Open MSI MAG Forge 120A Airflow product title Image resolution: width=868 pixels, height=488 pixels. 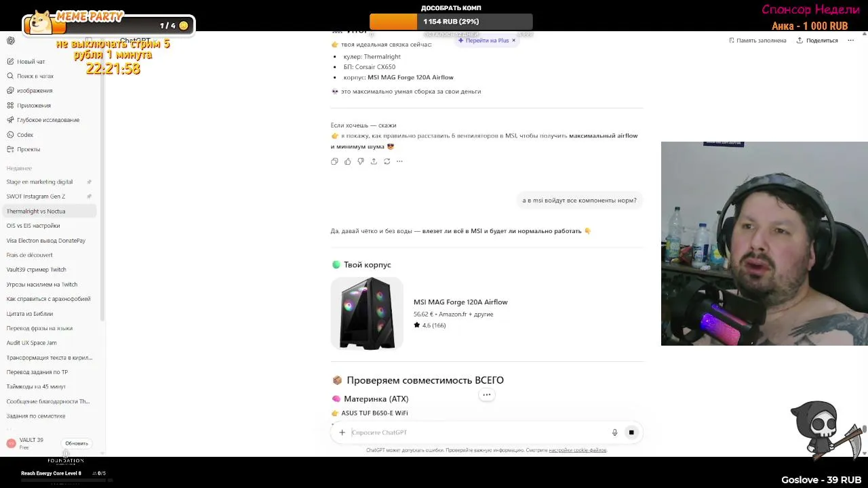pyautogui.click(x=460, y=302)
